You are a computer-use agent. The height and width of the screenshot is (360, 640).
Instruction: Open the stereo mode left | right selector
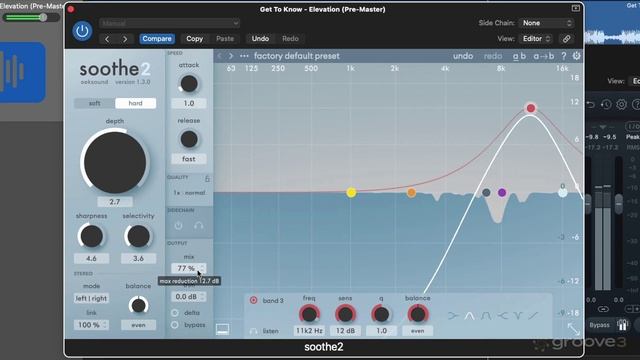click(x=91, y=298)
